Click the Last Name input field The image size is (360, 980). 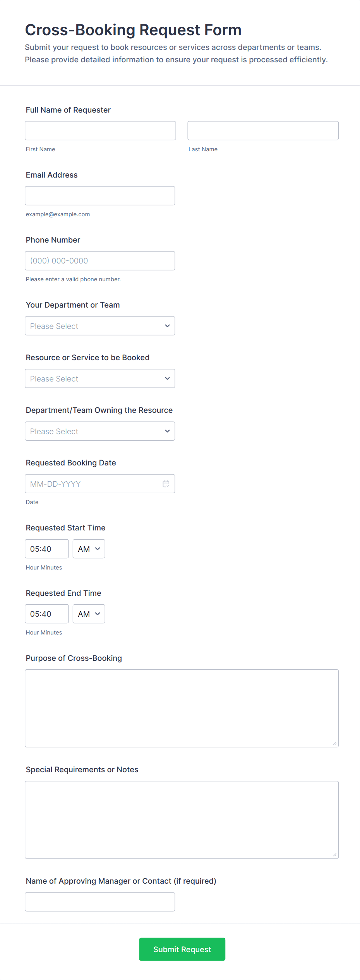(x=263, y=130)
